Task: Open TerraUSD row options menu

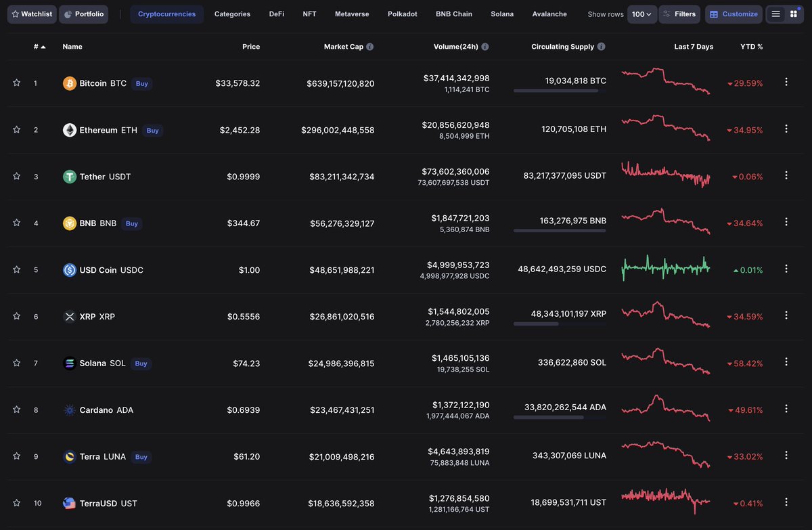Action: pyautogui.click(x=786, y=502)
